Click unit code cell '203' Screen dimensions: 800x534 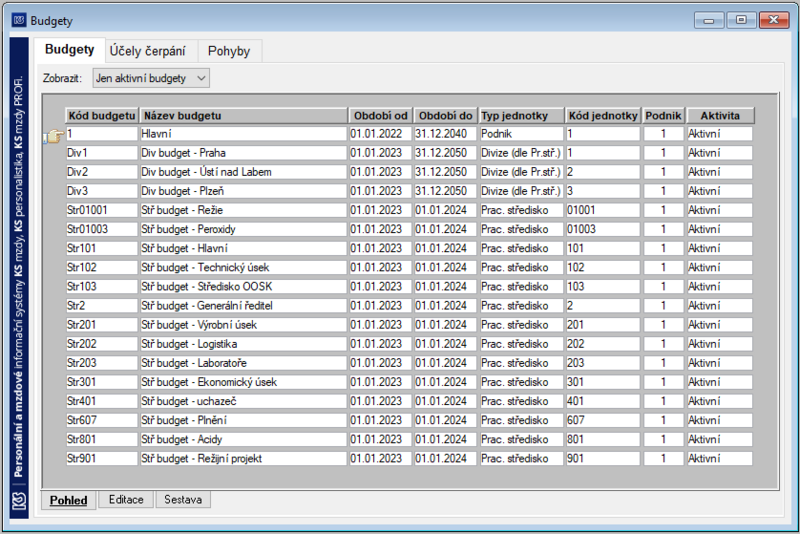tap(603, 363)
